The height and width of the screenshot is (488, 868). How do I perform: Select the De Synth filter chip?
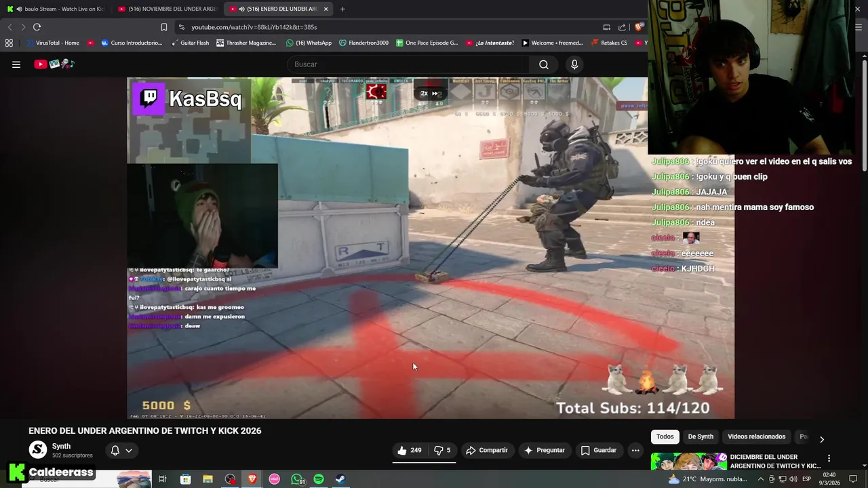(x=701, y=437)
